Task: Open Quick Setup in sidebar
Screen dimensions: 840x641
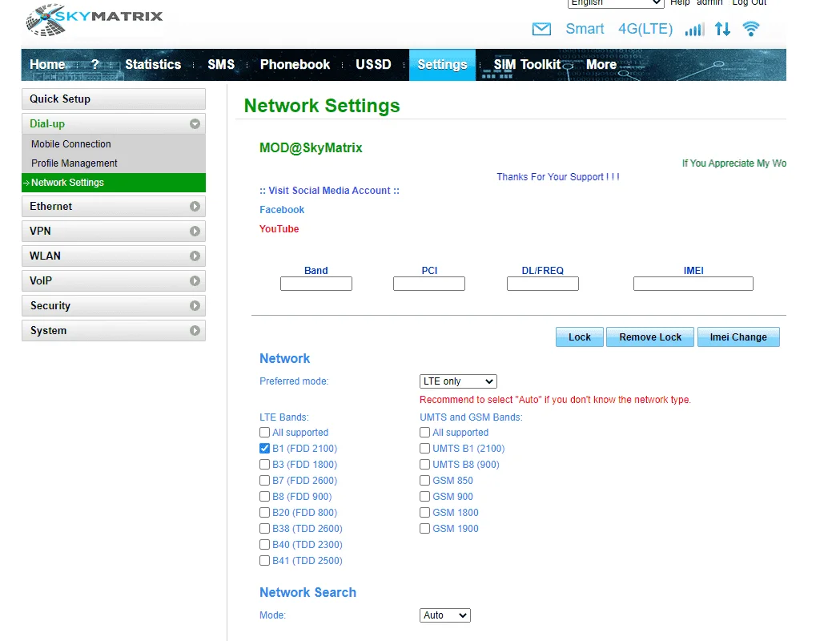Action: point(114,99)
